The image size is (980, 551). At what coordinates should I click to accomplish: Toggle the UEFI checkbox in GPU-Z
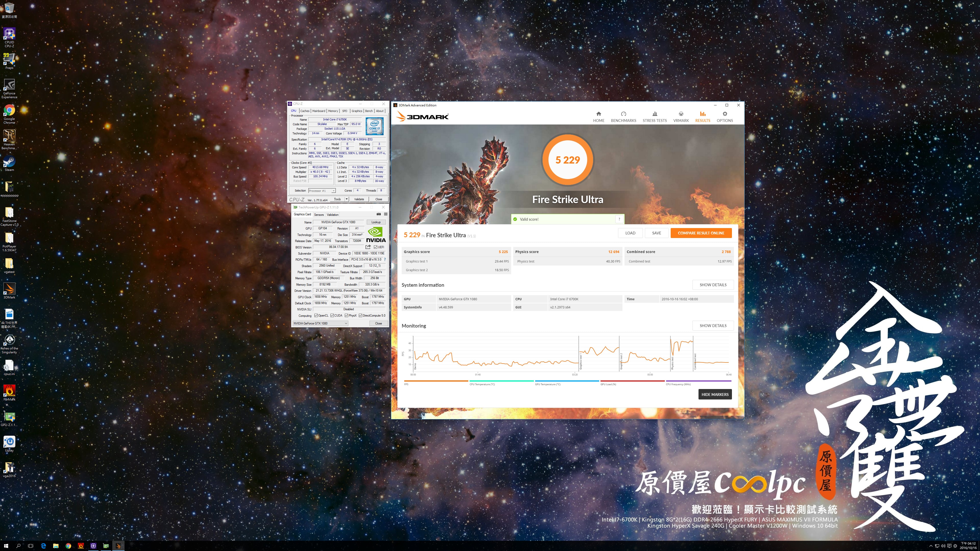click(375, 247)
